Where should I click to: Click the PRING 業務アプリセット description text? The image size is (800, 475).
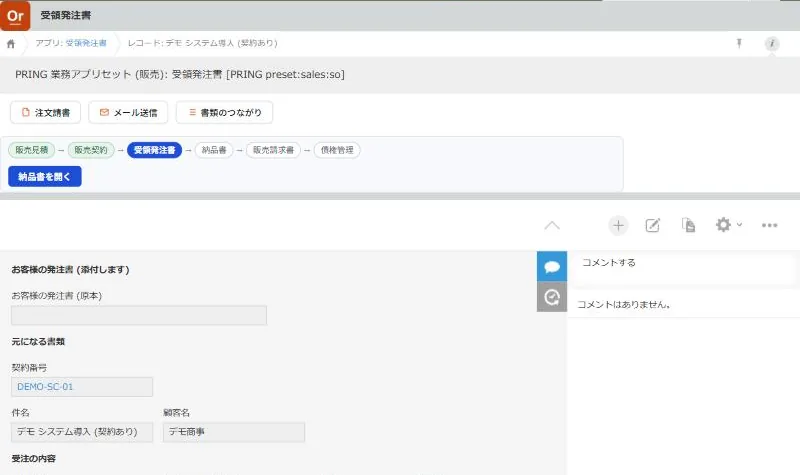[180, 74]
